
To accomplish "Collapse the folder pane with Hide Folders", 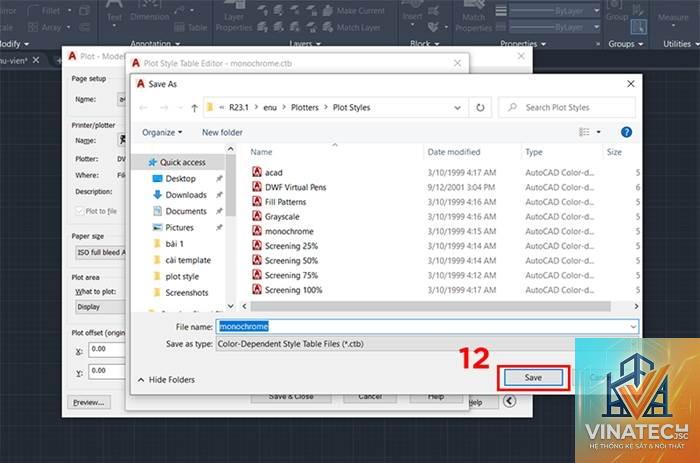I will [x=166, y=380].
